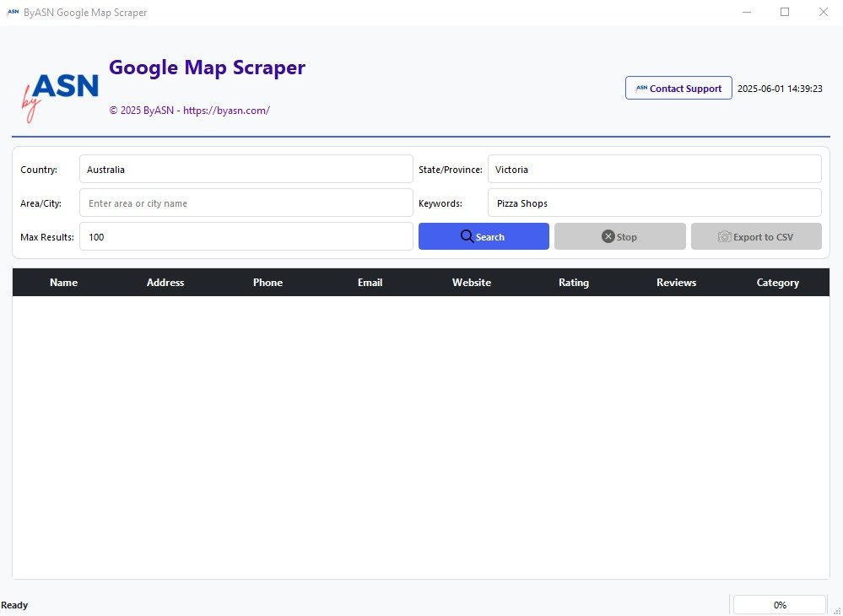843x616 pixels.
Task: Click the Category column header
Action: click(x=777, y=282)
